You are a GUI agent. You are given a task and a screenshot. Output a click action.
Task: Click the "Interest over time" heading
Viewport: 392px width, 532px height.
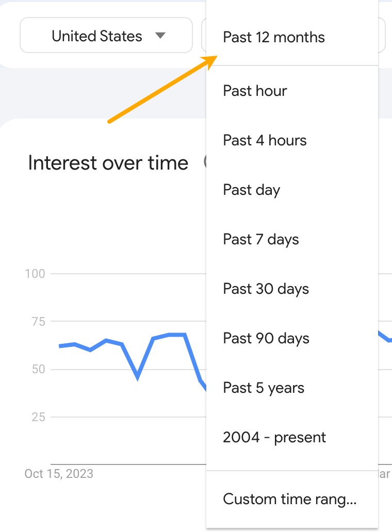coord(108,163)
